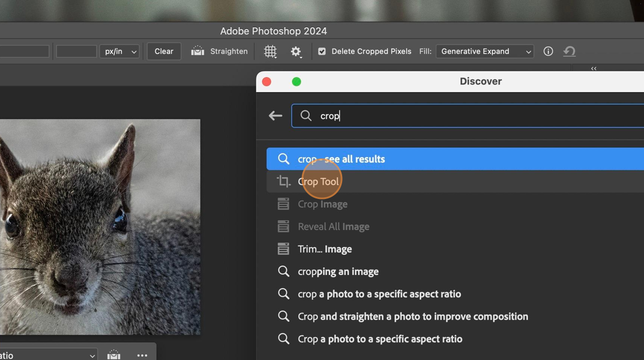Go back with the Discover arrow
The width and height of the screenshot is (644, 360).
275,116
